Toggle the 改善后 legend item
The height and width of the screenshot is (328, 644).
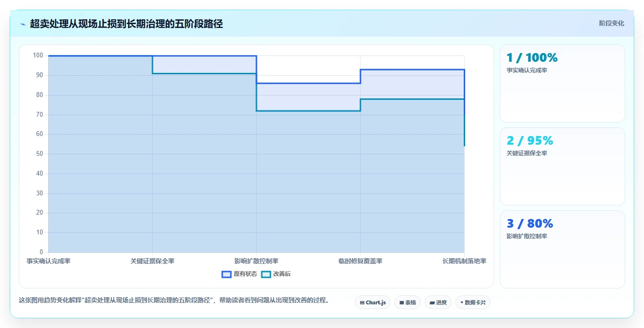276,274
